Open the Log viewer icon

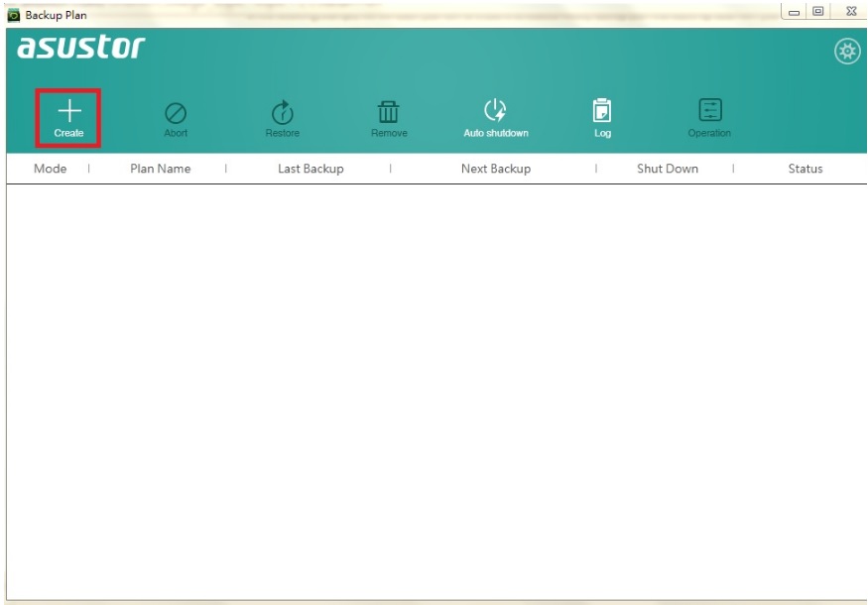[x=602, y=118]
